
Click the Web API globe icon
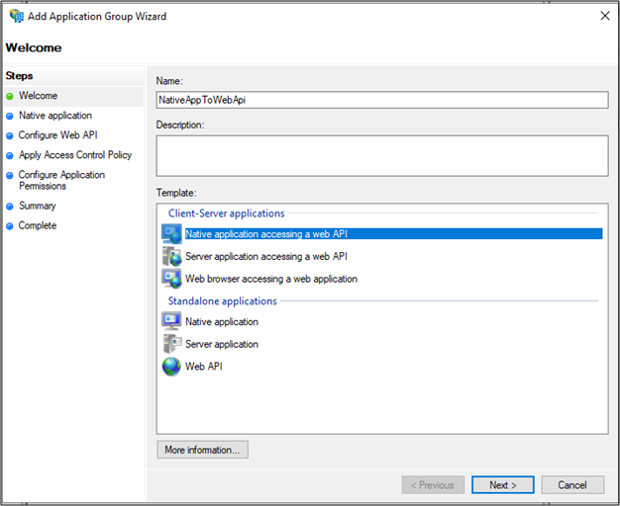[172, 366]
